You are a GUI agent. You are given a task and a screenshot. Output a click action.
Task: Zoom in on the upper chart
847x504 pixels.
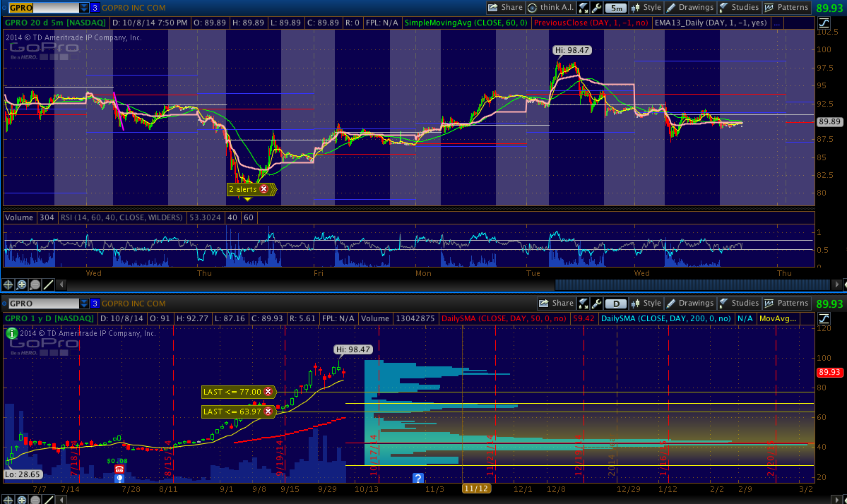pyautogui.click(x=22, y=284)
